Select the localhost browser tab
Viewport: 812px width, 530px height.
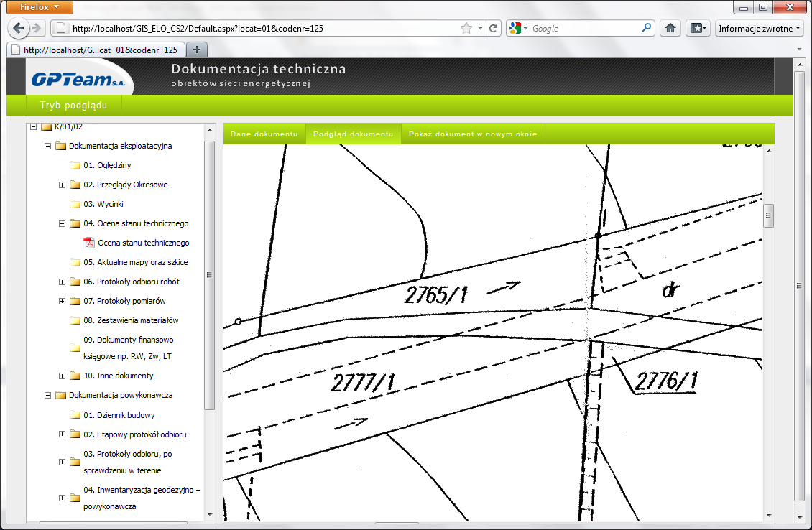(x=96, y=50)
